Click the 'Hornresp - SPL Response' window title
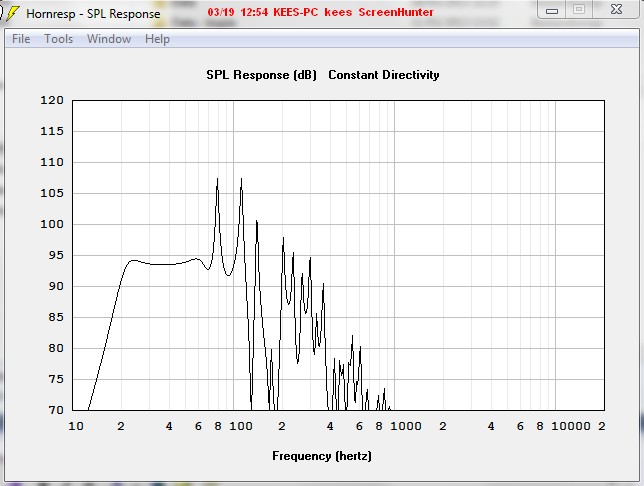644x486 pixels. 93,14
